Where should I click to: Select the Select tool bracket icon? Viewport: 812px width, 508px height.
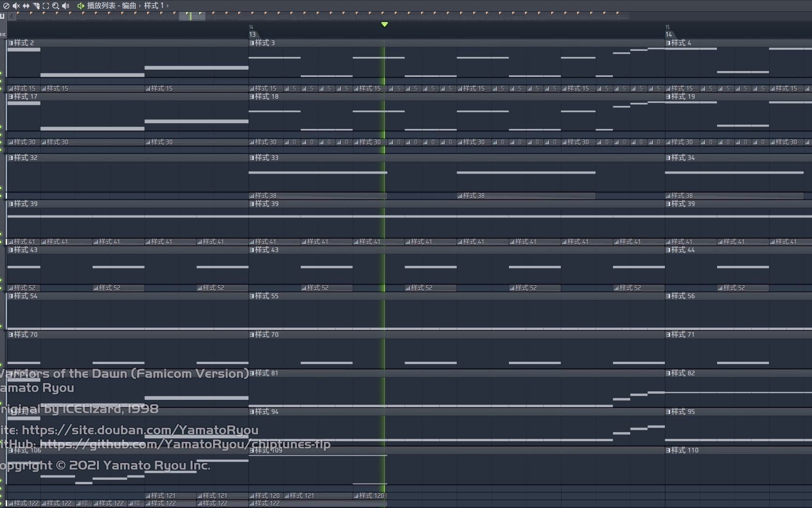tap(46, 6)
